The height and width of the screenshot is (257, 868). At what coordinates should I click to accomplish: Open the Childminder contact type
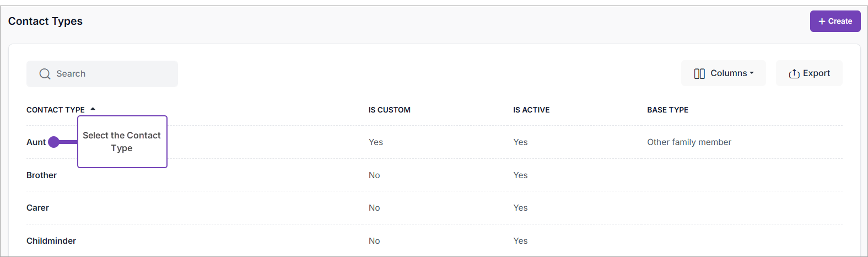coord(51,241)
